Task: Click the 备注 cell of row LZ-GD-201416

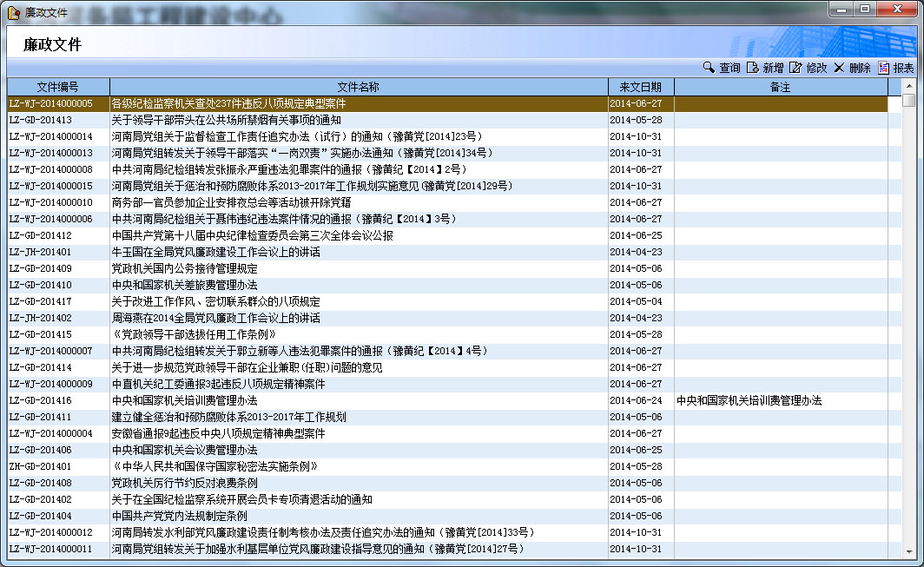Action: click(780, 400)
